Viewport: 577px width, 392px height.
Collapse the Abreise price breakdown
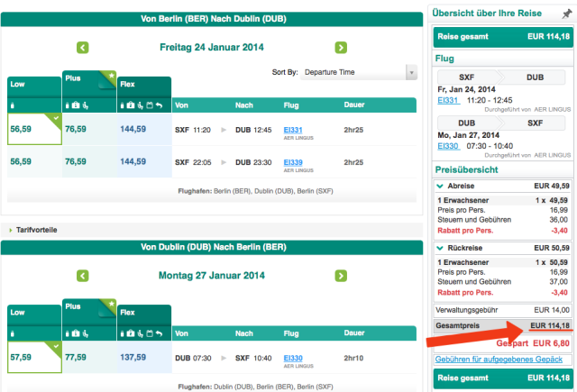pos(439,186)
